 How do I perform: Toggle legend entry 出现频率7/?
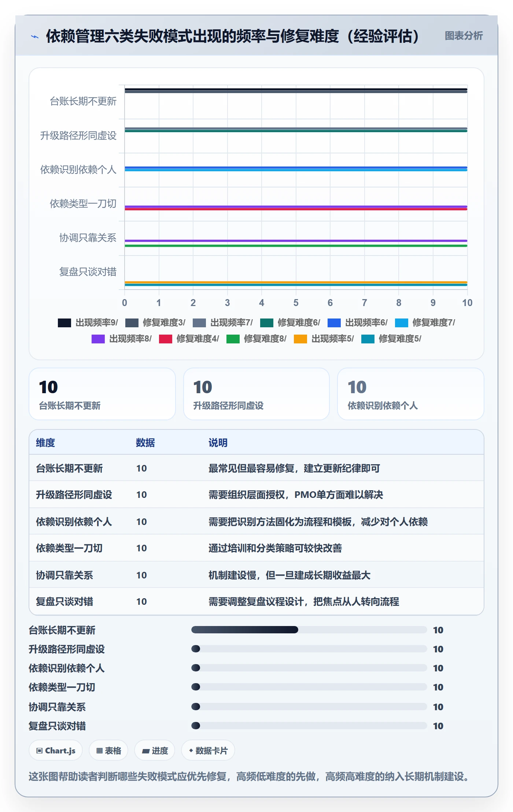[x=222, y=323]
